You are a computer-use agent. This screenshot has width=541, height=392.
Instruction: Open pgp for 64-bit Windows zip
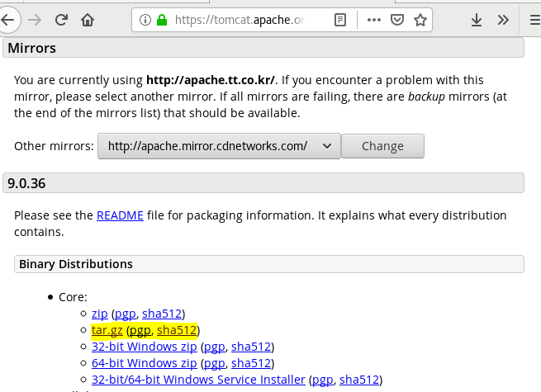pyautogui.click(x=214, y=363)
